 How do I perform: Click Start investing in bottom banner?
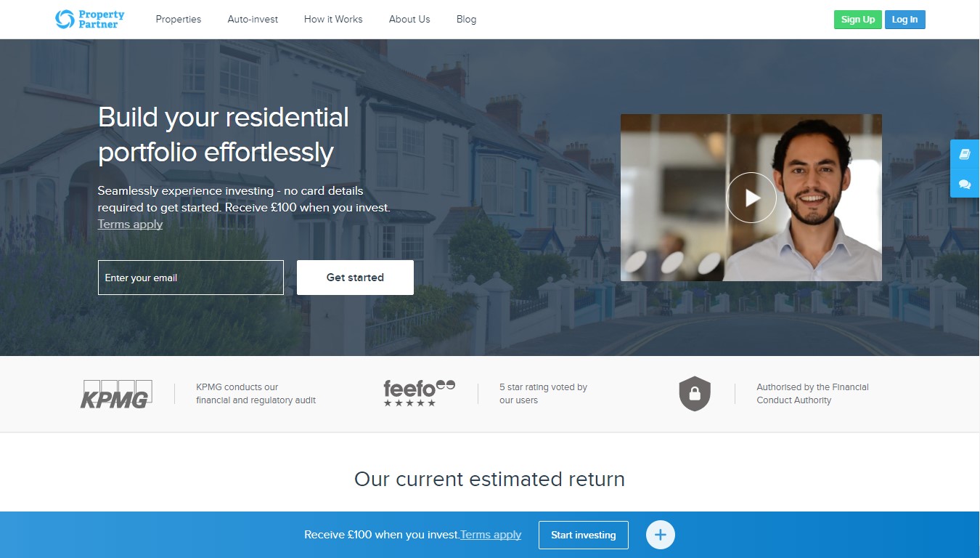tap(584, 535)
